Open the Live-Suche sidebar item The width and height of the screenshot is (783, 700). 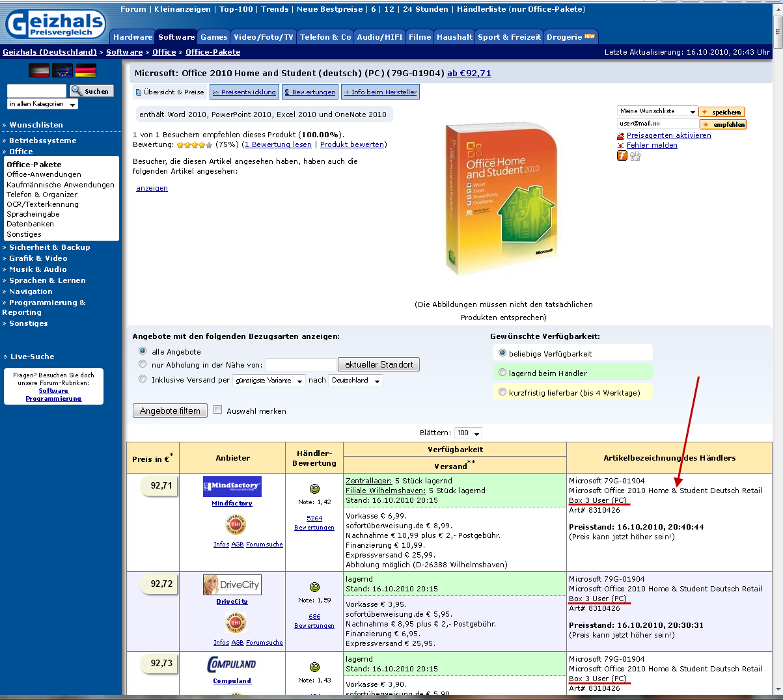pos(32,357)
